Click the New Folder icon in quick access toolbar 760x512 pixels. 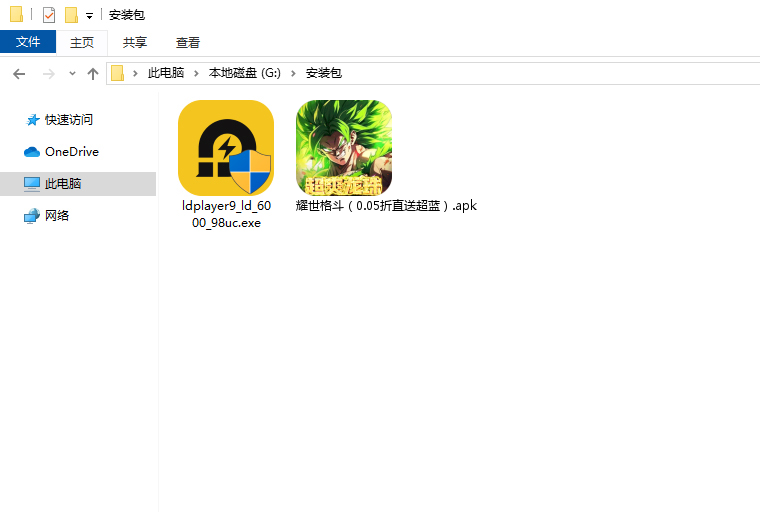click(71, 15)
